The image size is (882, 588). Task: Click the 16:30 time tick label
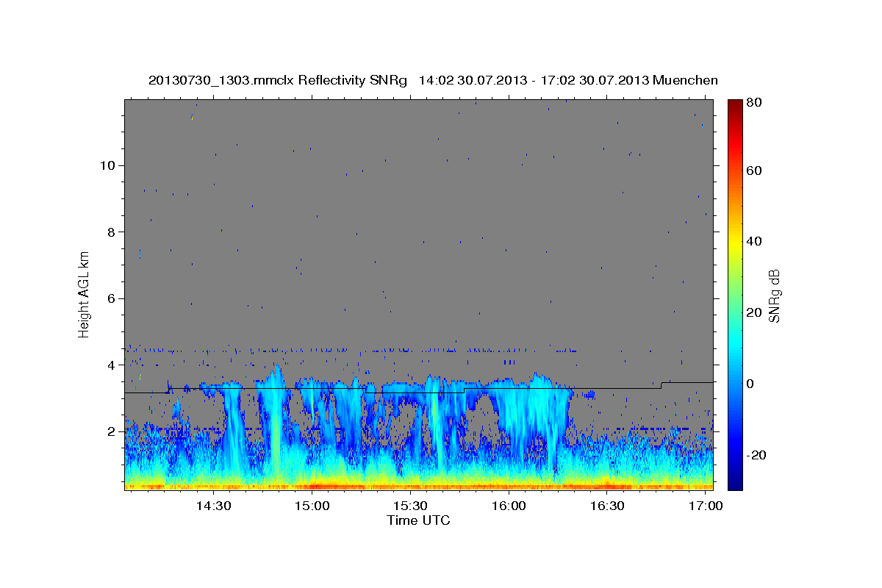[607, 506]
